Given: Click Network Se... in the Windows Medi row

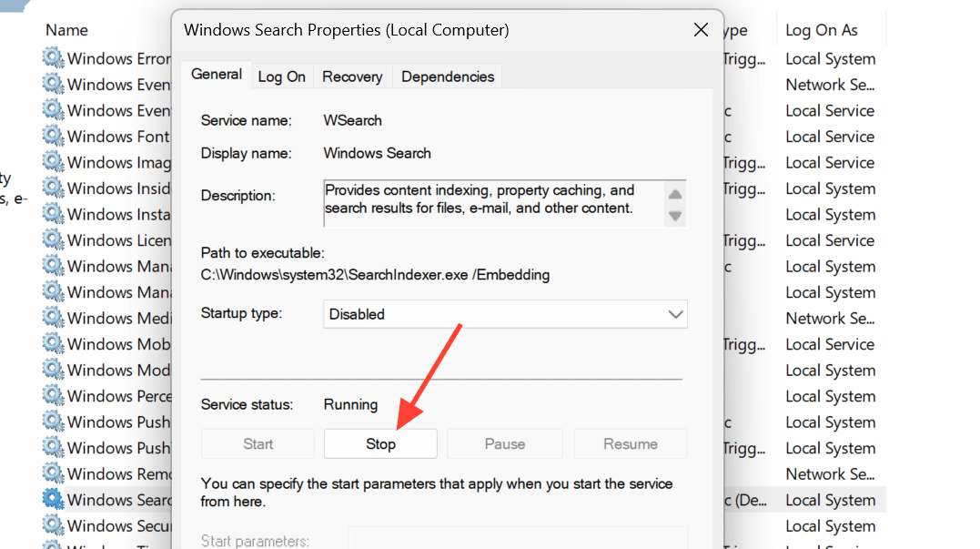Looking at the screenshot, I should tap(830, 319).
